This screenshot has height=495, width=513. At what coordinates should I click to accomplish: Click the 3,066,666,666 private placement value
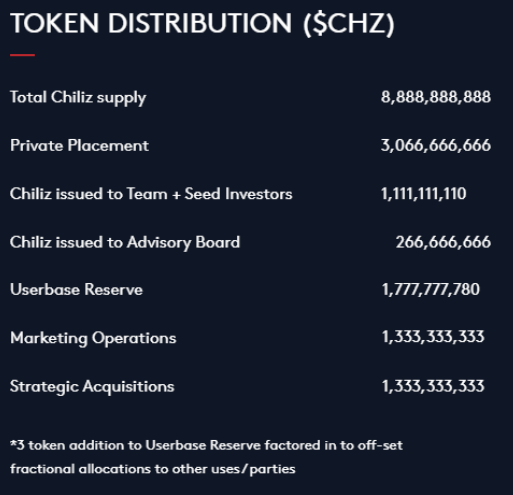click(x=436, y=145)
